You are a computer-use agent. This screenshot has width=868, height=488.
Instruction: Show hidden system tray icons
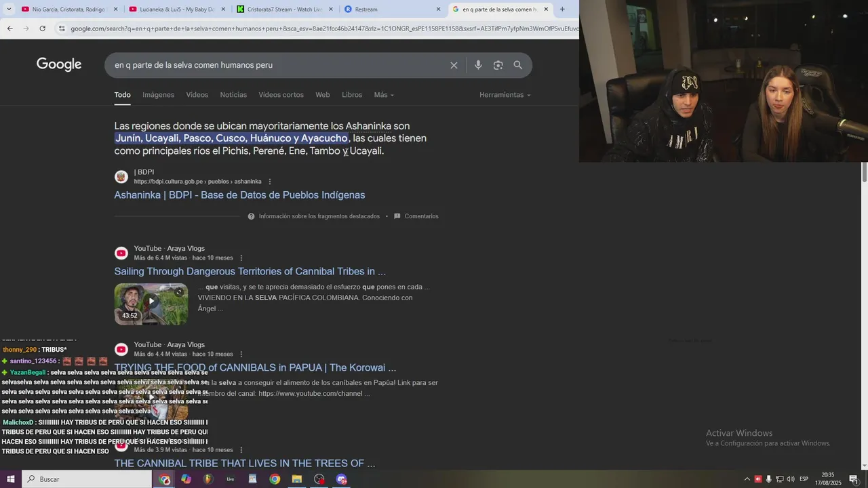(747, 479)
